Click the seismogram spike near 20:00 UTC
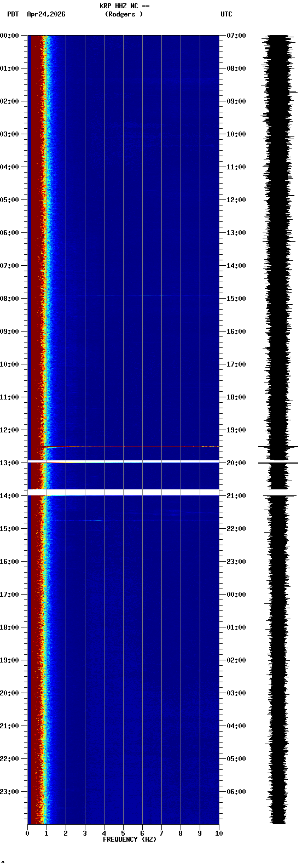The height and width of the screenshot is (868, 302). pos(278,464)
